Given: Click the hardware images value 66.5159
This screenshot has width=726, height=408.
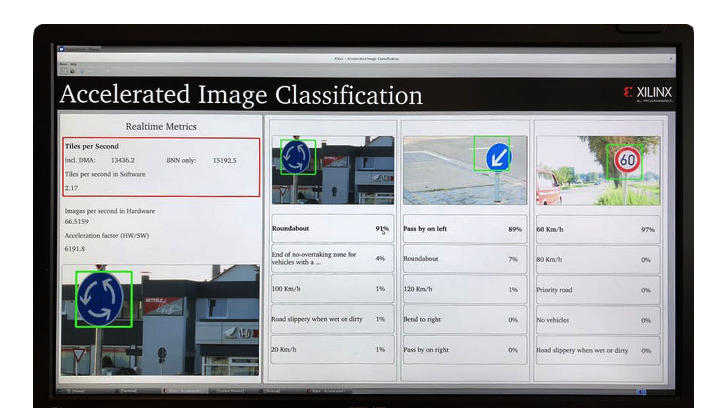Looking at the screenshot, I should click(76, 221).
